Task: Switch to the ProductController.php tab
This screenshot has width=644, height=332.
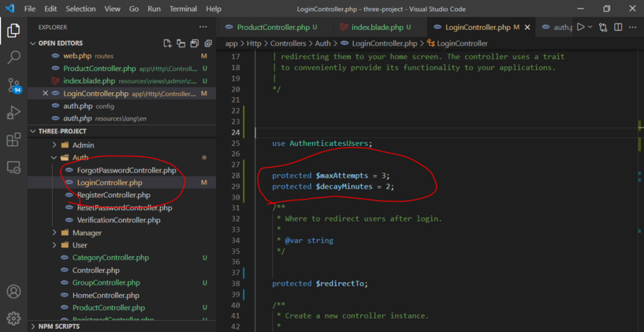Action: click(273, 27)
